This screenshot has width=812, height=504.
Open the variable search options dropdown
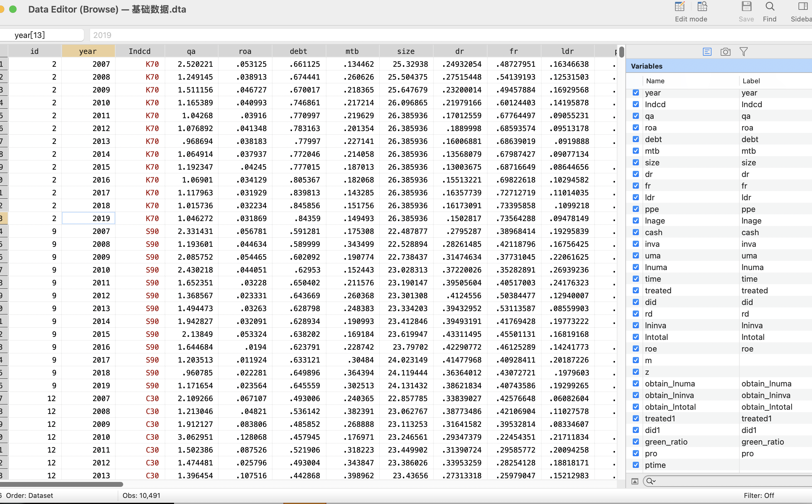coord(651,481)
